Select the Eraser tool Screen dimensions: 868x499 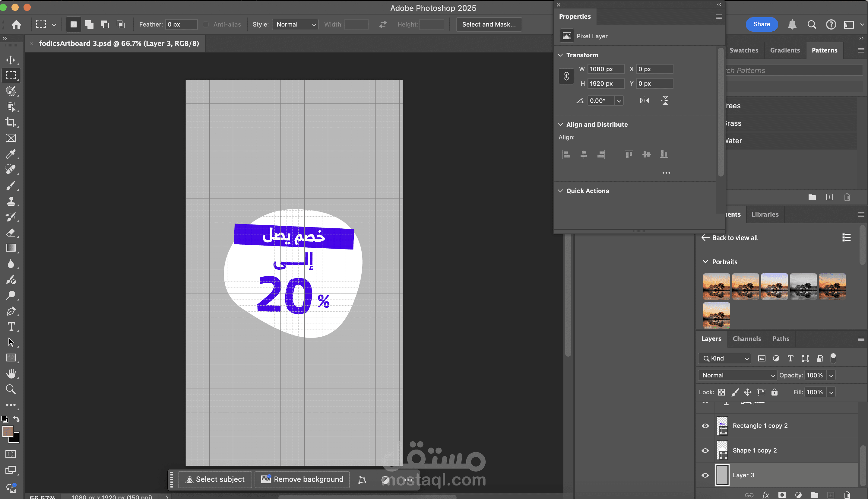point(11,233)
